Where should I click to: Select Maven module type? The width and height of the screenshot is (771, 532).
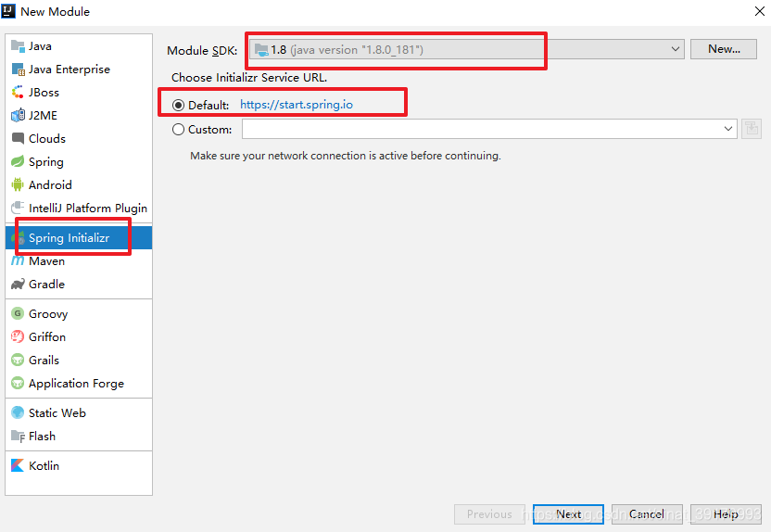tap(79, 261)
